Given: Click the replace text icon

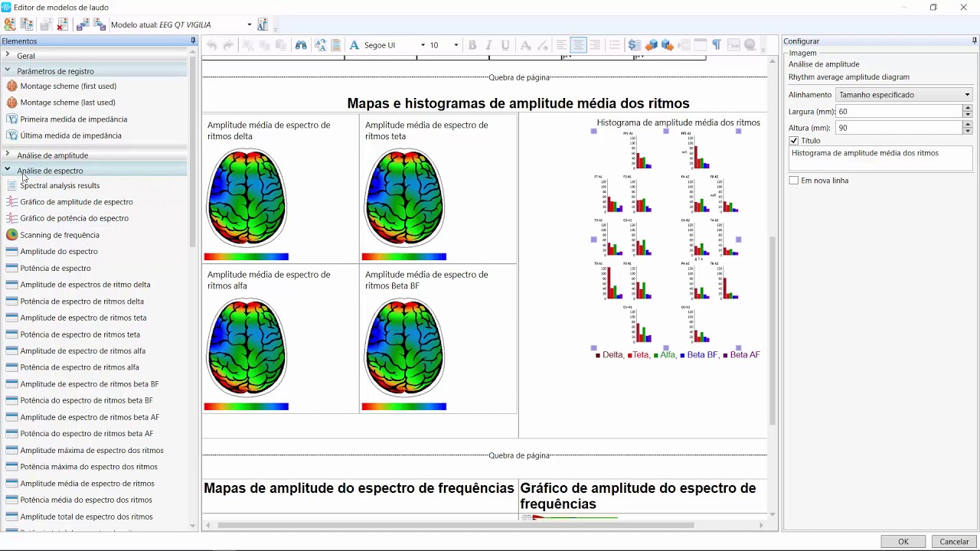Looking at the screenshot, I should (x=319, y=45).
